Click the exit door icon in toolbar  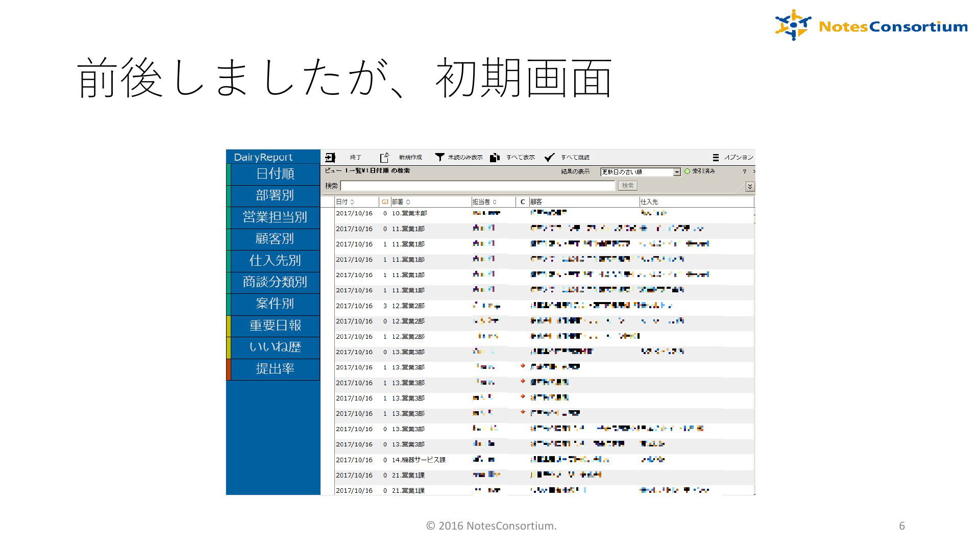coord(330,158)
